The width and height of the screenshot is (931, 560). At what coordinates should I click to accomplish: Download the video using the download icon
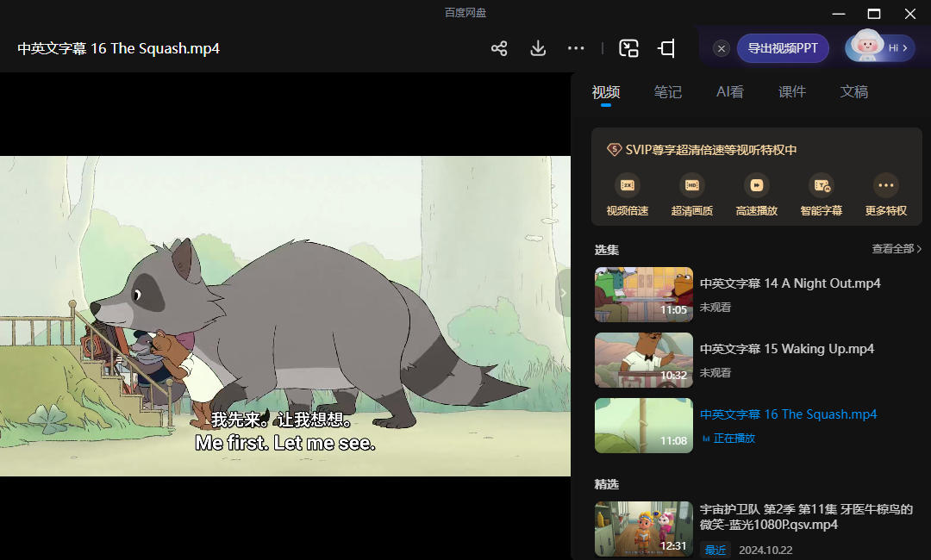(x=538, y=48)
